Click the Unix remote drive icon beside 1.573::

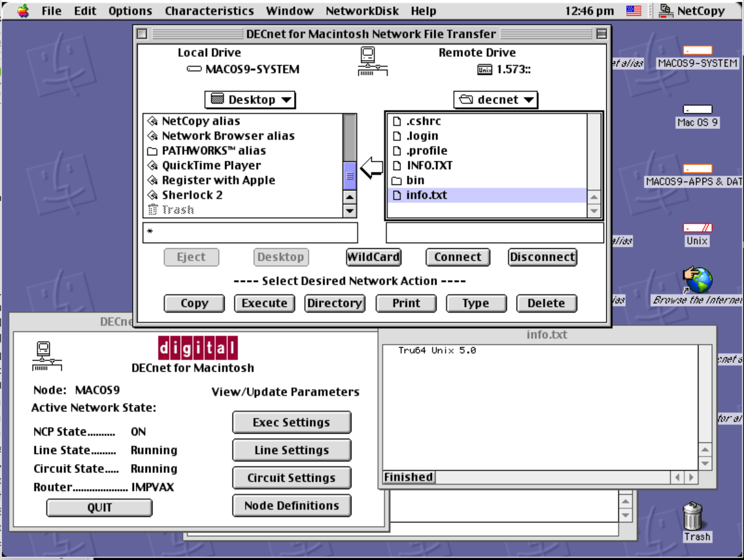pos(485,69)
